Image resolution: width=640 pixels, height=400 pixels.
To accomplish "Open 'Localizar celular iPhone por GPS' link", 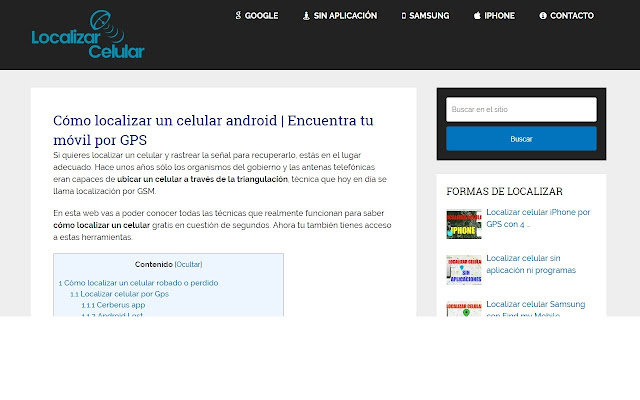I will point(538,218).
